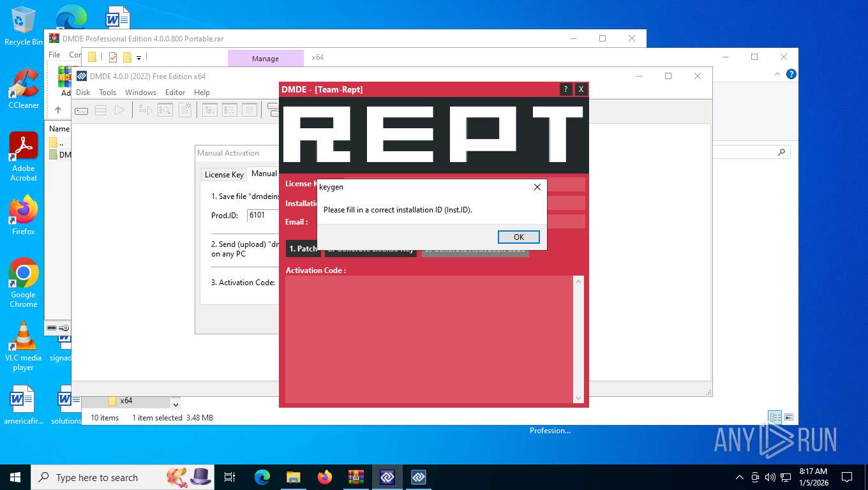Click the up arrow navigation icon in WinRAR
Screen dimensions: 868x490
coord(58,110)
